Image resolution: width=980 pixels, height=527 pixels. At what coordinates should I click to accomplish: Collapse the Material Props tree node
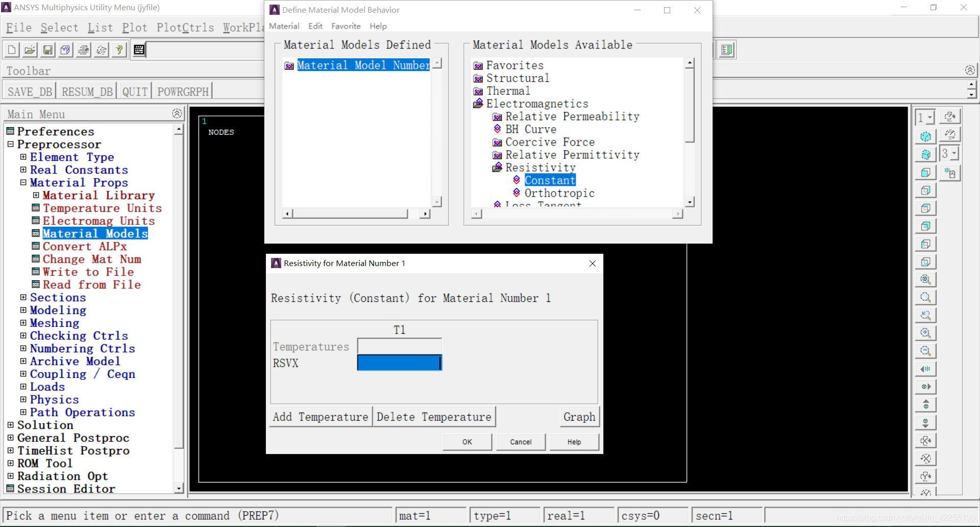tap(23, 182)
